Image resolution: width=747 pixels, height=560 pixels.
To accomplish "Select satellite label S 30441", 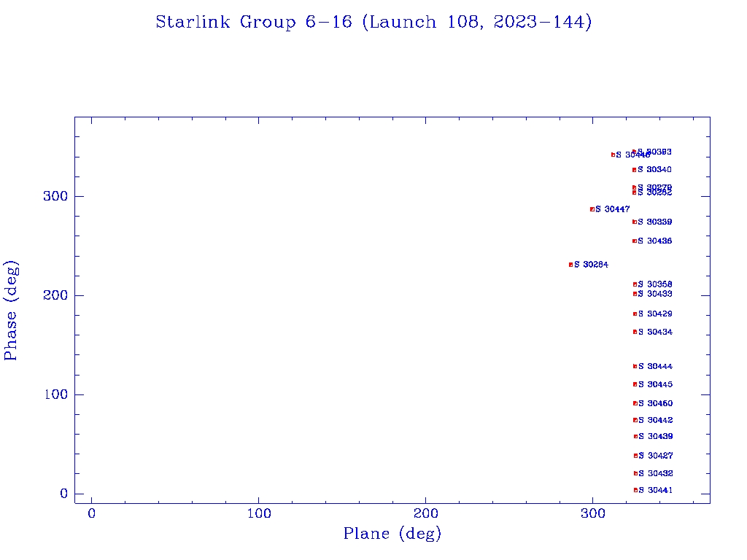I will (x=656, y=490).
